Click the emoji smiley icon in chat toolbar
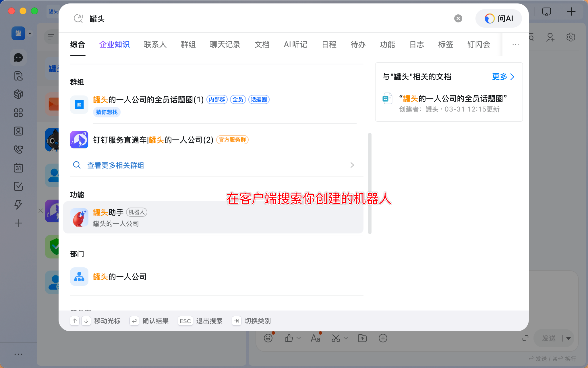588x368 pixels. pos(268,338)
